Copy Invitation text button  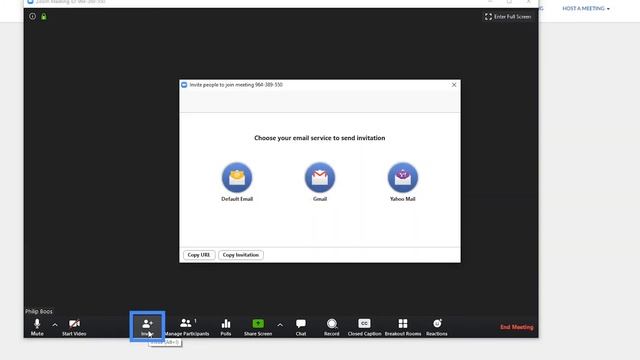[241, 255]
